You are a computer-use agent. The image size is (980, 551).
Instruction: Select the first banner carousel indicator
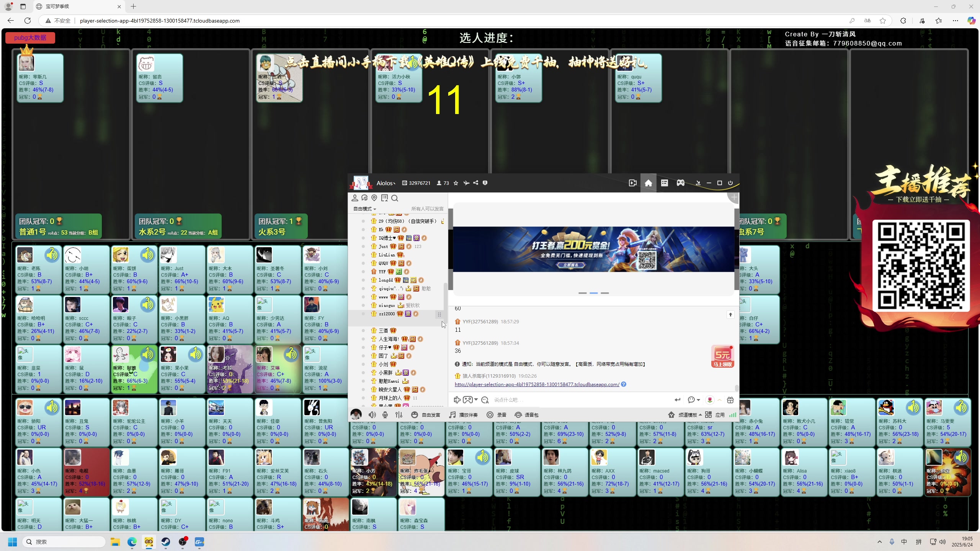(582, 293)
